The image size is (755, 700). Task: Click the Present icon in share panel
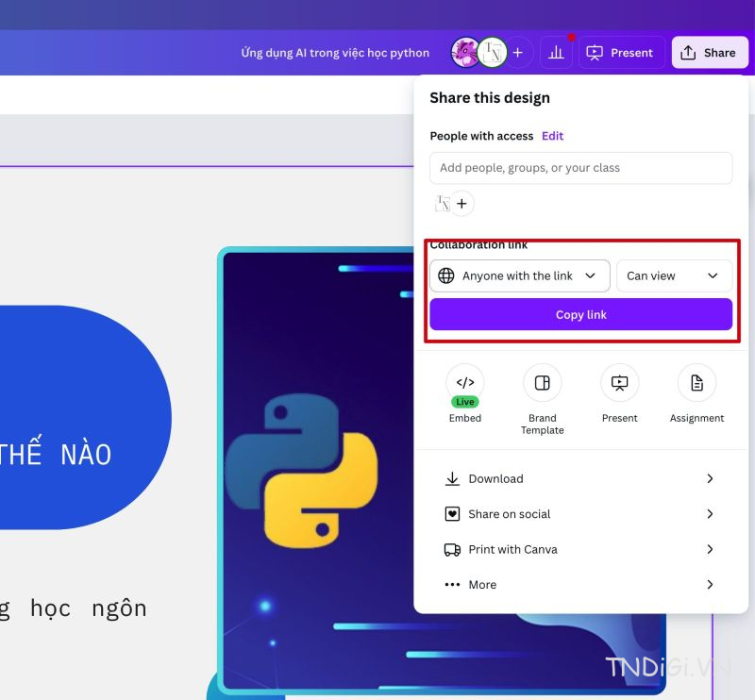619,383
